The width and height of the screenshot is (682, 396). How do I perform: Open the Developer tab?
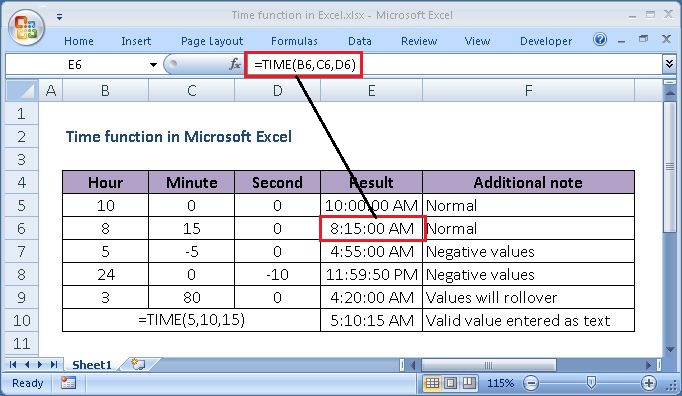[x=546, y=41]
